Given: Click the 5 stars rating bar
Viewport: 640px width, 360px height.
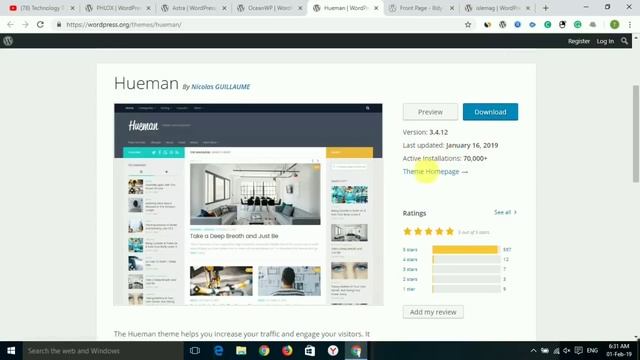Looking at the screenshot, I should tap(466, 249).
